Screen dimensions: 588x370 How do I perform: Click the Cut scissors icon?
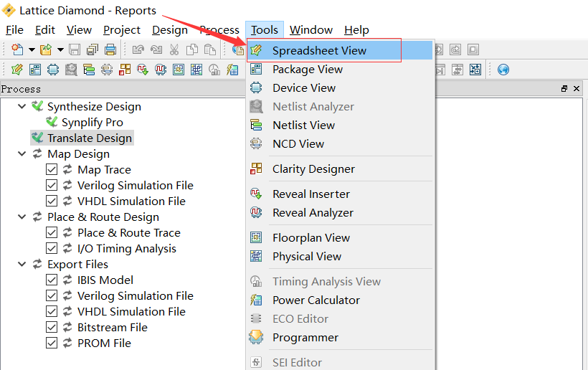click(174, 49)
